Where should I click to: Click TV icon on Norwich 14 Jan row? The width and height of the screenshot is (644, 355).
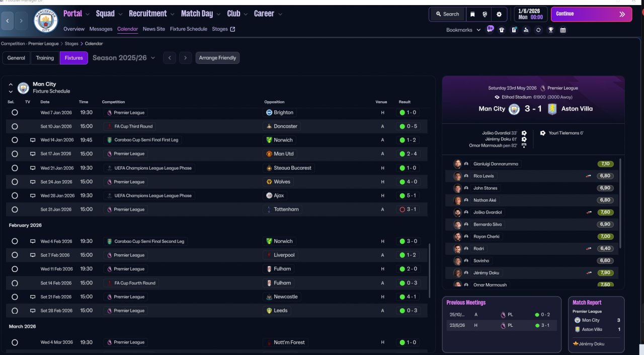coord(33,140)
